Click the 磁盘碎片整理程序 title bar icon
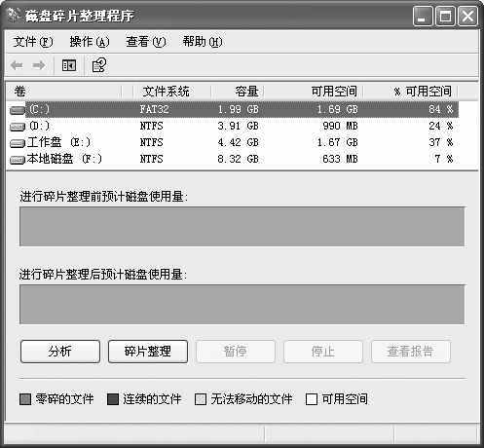The width and height of the screenshot is (484, 448). tap(14, 15)
